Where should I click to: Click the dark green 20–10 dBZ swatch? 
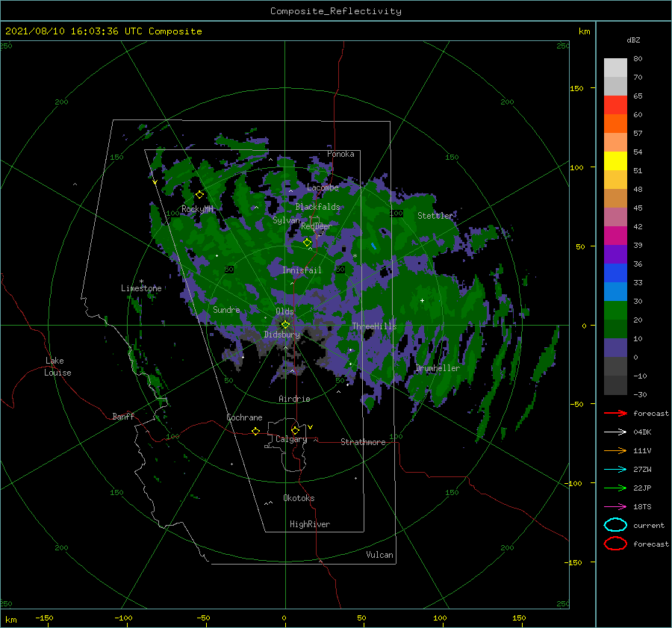pos(615,329)
